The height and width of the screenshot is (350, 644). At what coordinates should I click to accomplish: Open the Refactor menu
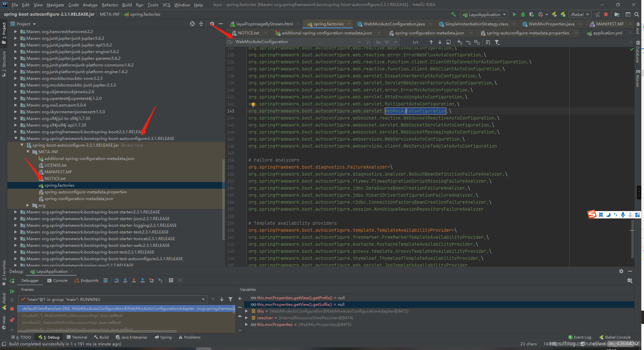click(x=110, y=5)
